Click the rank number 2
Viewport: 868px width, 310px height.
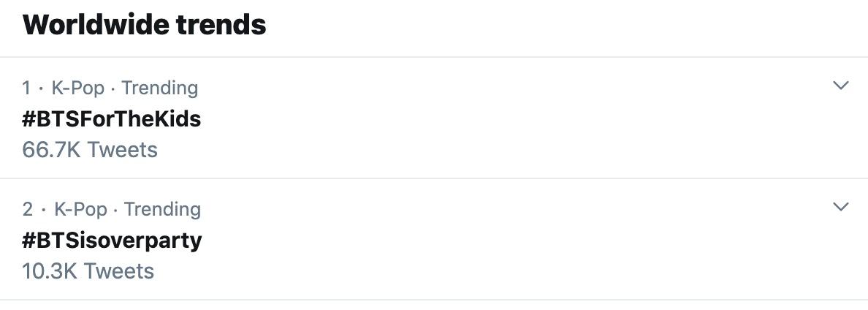pyautogui.click(x=28, y=210)
